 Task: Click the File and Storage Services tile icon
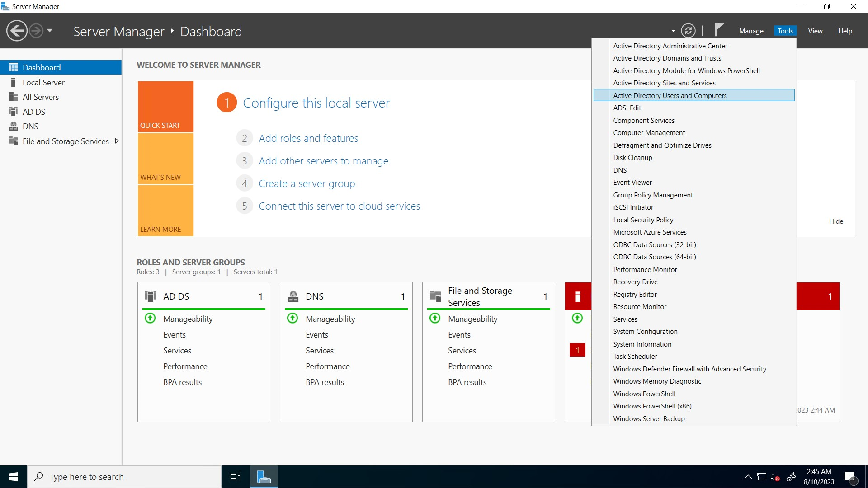(435, 296)
